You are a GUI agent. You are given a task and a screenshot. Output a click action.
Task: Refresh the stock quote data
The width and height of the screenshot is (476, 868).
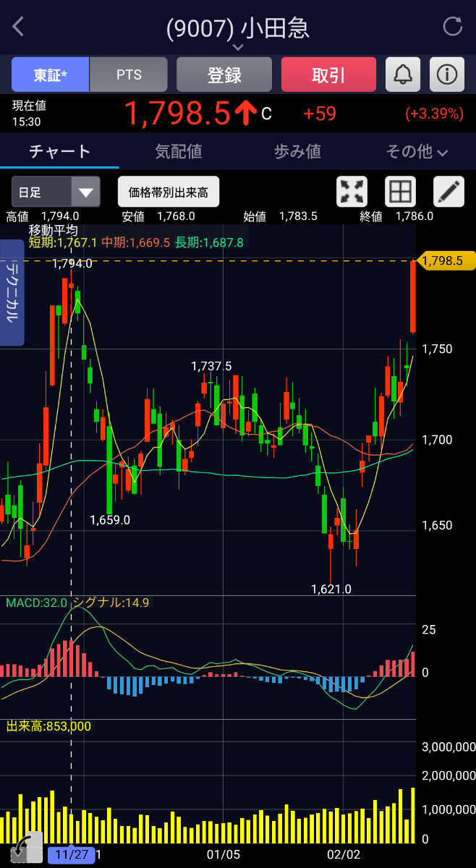(452, 27)
